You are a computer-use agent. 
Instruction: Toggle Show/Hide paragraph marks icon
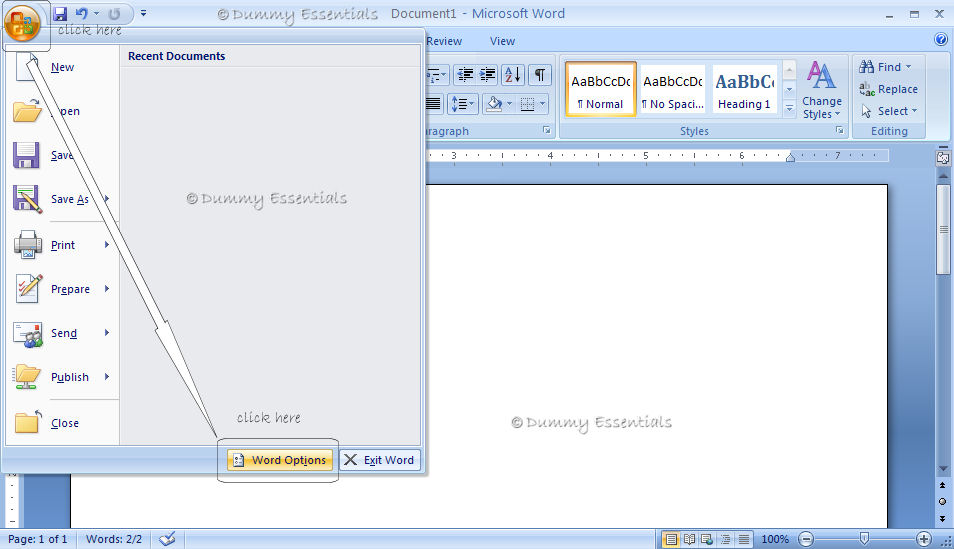540,75
